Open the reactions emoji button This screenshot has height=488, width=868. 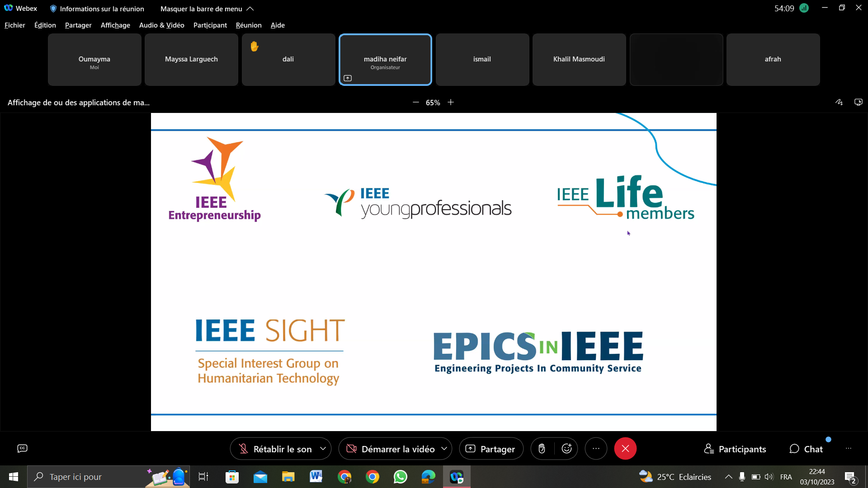click(x=566, y=449)
